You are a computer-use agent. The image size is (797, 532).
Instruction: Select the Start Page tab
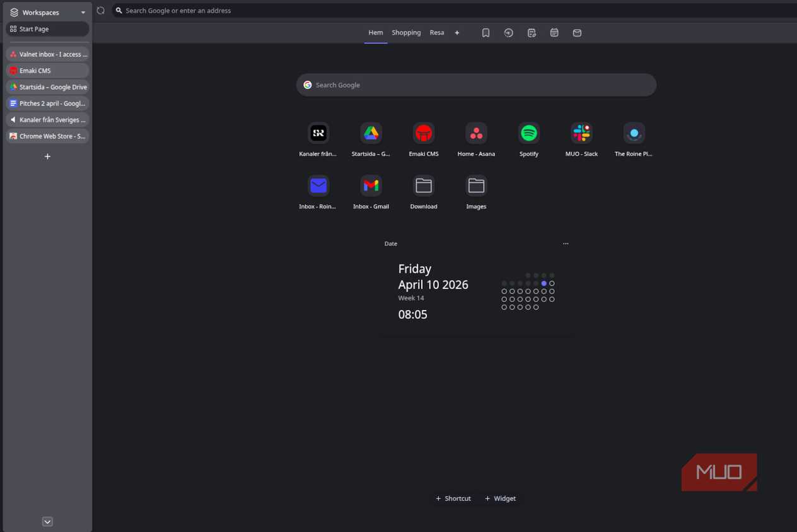[x=47, y=29]
